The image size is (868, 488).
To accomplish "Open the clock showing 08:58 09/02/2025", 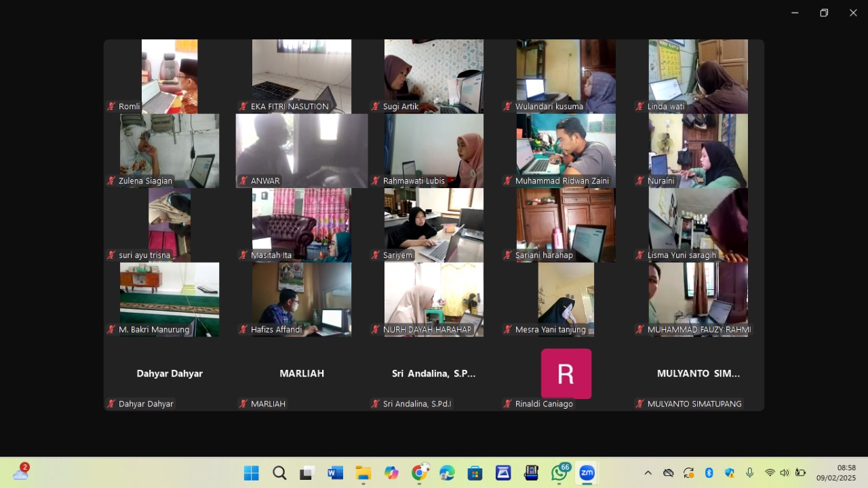I will point(836,473).
